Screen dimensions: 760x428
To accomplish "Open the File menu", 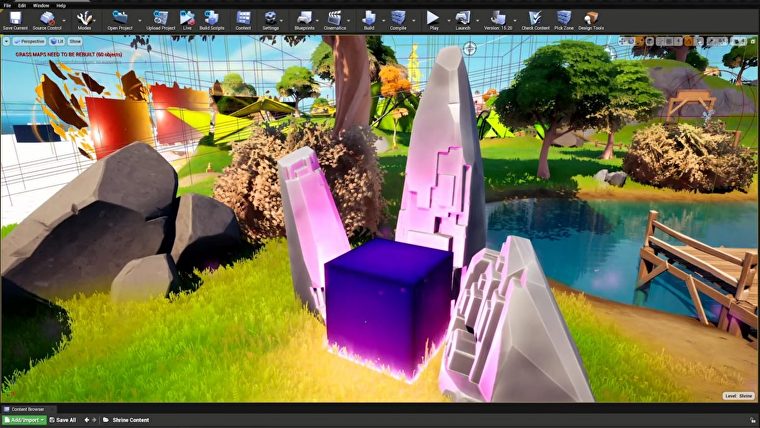I will (7, 5).
